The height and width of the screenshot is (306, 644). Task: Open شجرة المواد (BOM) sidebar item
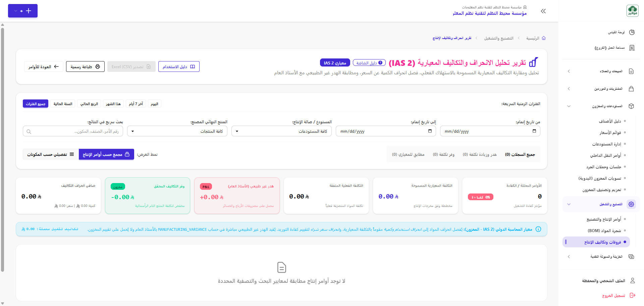point(604,230)
